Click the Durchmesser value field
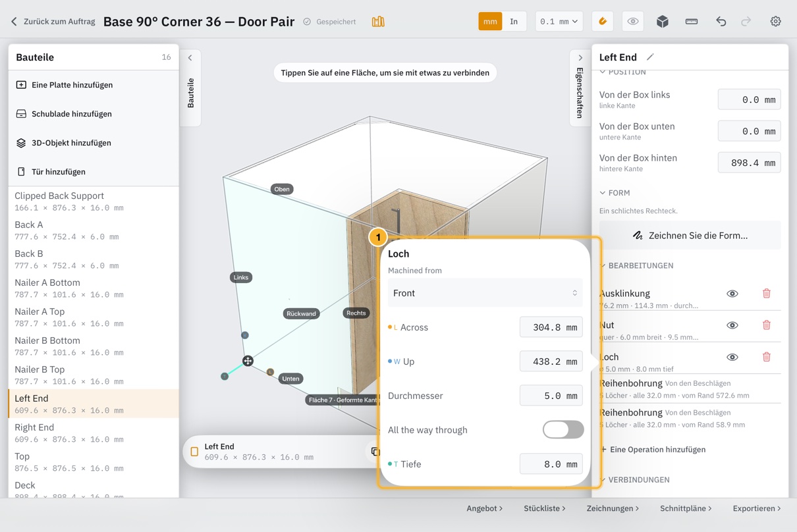797x532 pixels. (551, 396)
